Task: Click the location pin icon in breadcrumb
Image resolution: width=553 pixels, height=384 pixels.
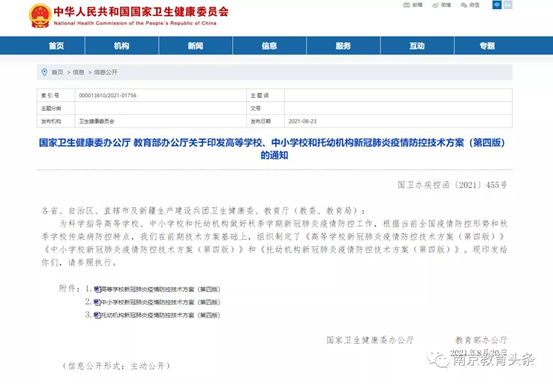Action: pyautogui.click(x=44, y=72)
